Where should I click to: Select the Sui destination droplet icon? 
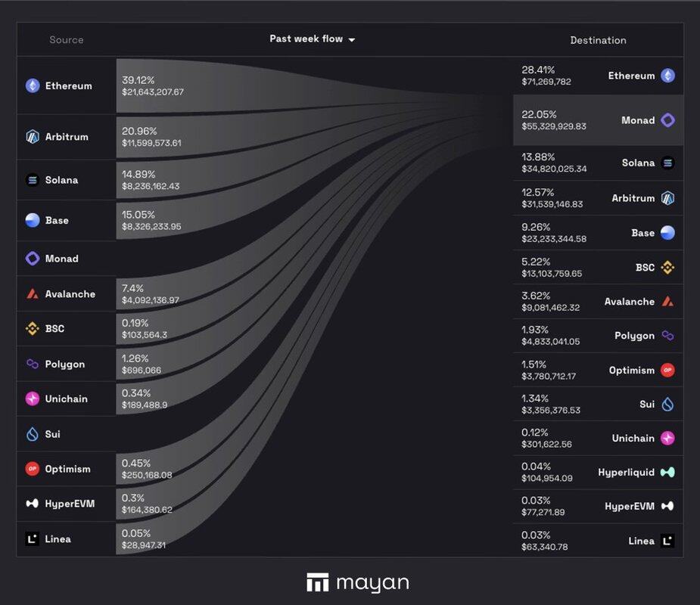[667, 405]
